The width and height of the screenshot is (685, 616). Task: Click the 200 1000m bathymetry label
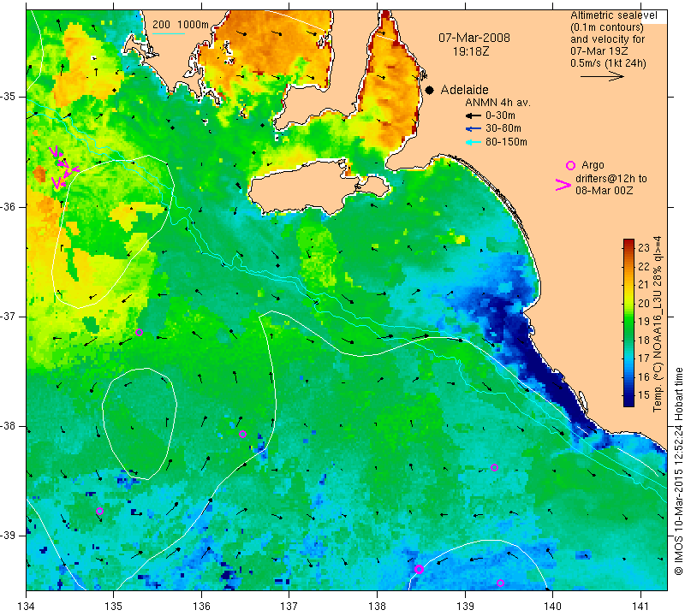click(x=181, y=25)
